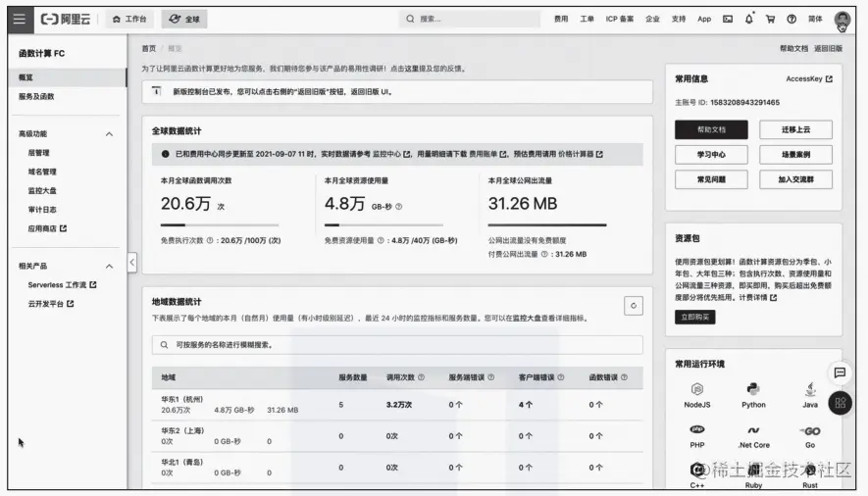
Task: Click the public traffic progress bar
Action: pyautogui.click(x=547, y=225)
